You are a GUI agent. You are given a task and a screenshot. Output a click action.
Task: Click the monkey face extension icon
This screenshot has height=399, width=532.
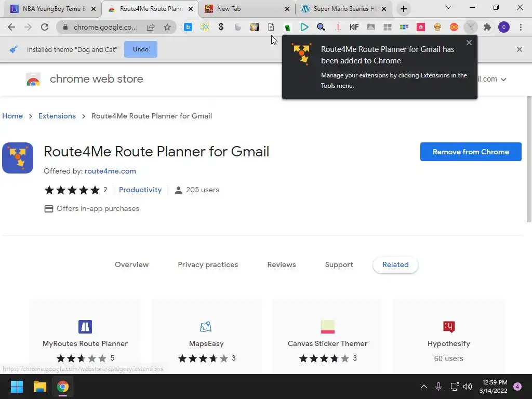tap(437, 27)
